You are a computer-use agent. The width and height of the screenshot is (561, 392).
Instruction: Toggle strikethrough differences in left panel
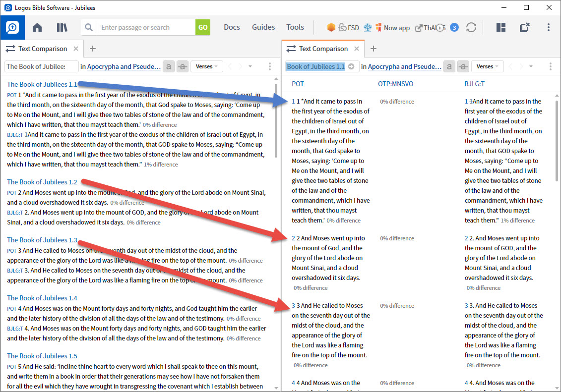[183, 65]
